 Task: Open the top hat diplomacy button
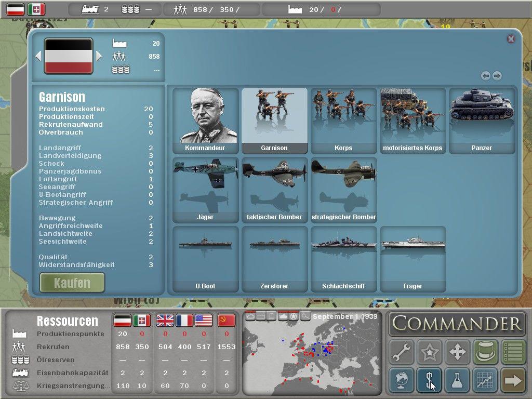486,352
